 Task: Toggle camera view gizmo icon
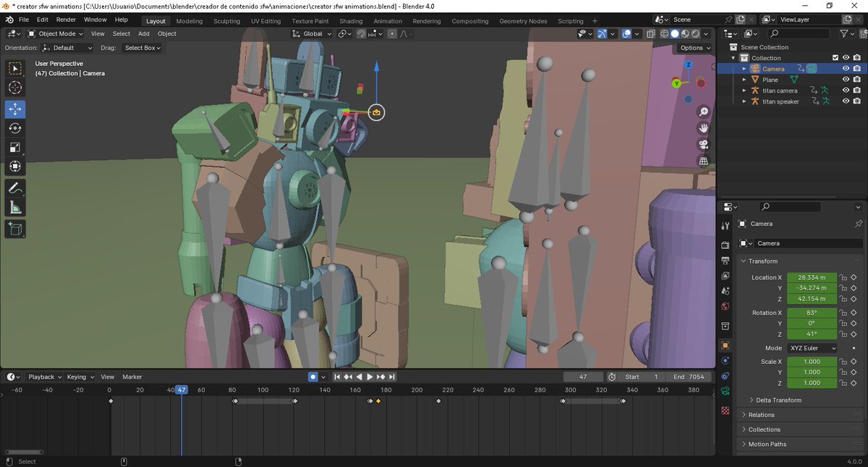coord(703,145)
